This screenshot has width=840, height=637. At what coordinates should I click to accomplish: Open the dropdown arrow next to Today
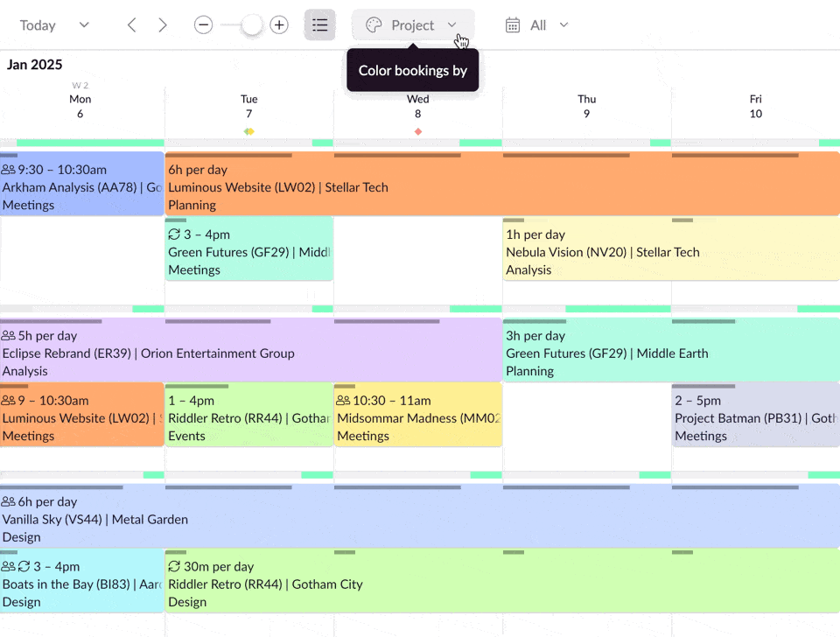(x=84, y=24)
